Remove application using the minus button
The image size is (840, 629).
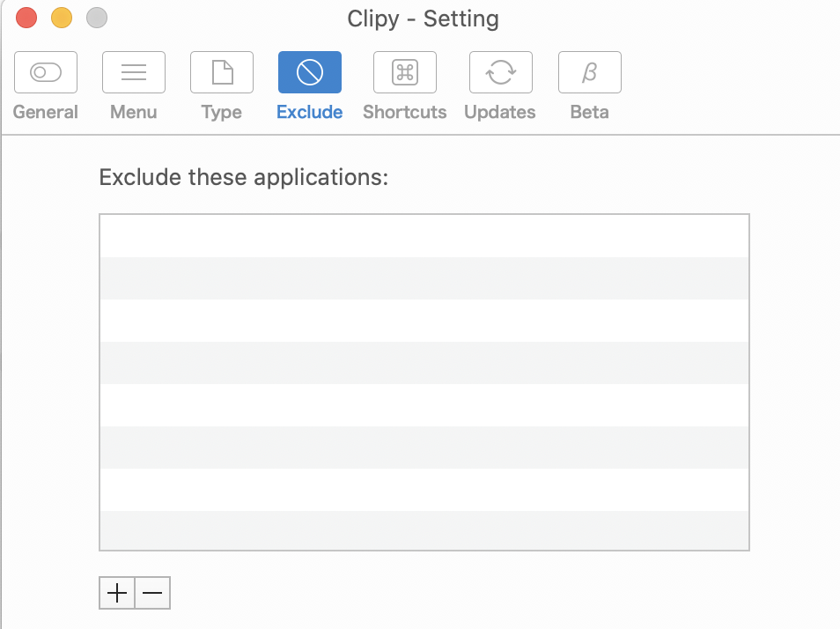(x=152, y=593)
